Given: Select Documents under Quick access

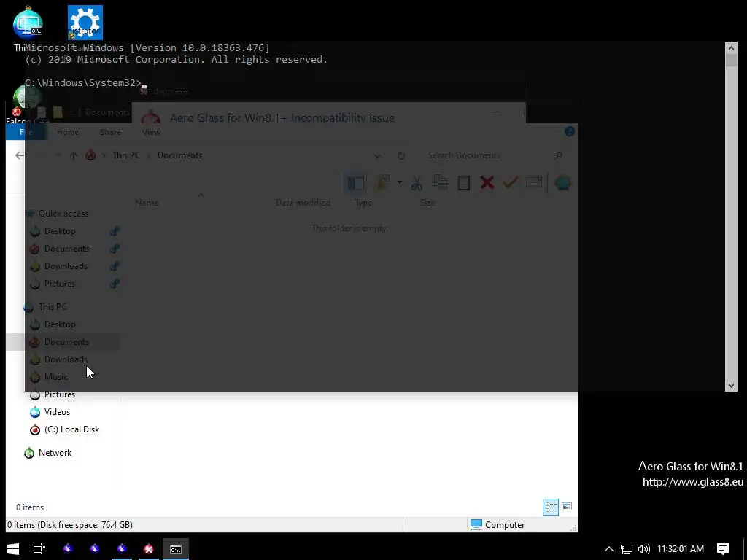Looking at the screenshot, I should point(66,249).
